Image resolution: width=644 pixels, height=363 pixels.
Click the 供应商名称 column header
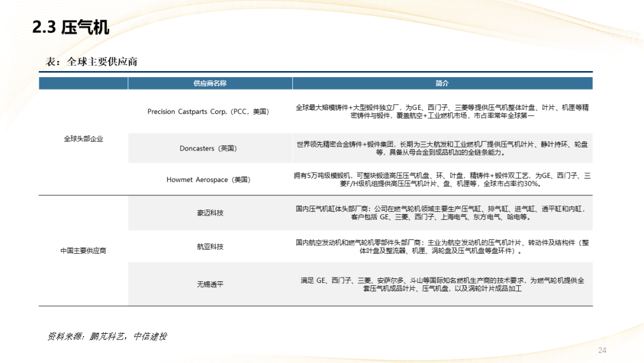pyautogui.click(x=210, y=83)
